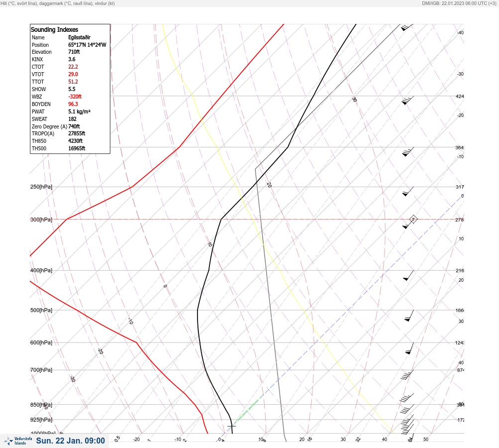Screen dimensions: 499x448
Task: Click the cross marker near 925 hPa
Action: pyautogui.click(x=232, y=426)
